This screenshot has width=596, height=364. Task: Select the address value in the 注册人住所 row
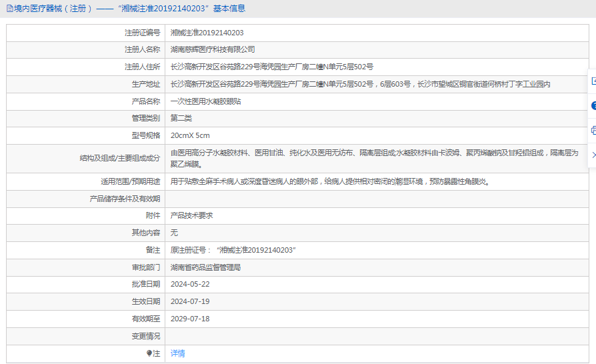pos(272,67)
